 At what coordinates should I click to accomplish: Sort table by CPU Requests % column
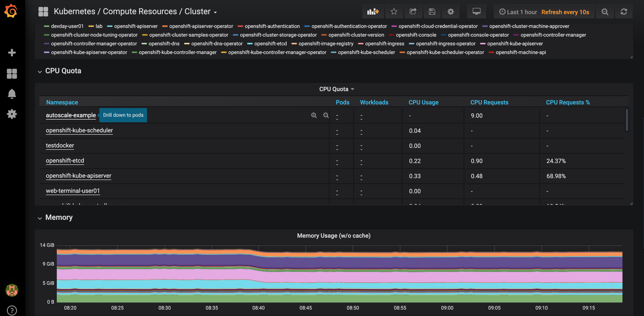point(568,102)
